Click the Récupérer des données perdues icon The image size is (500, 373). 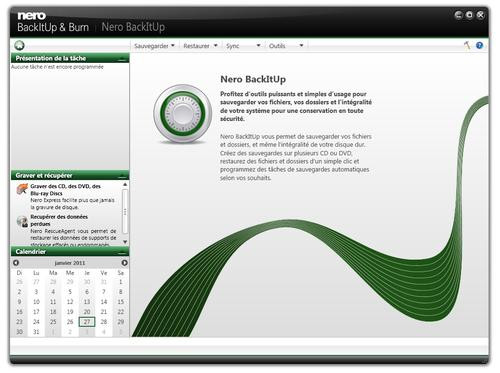[22, 221]
